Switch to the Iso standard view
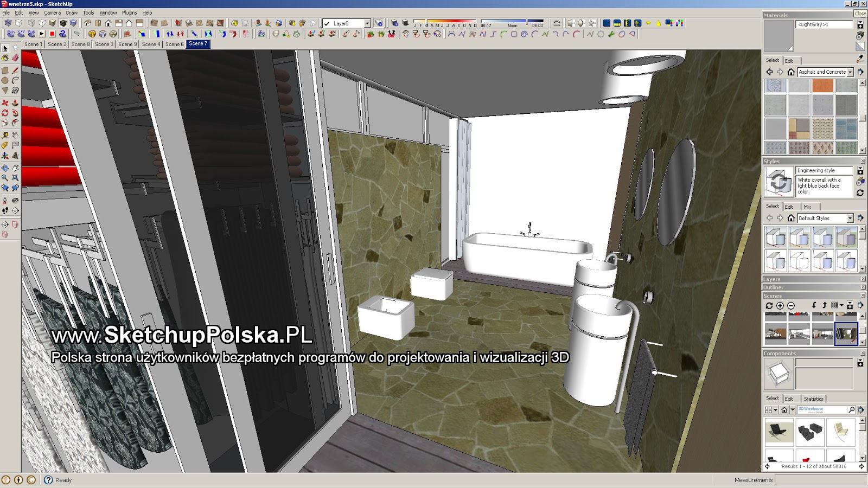This screenshot has width=868, height=488. (x=87, y=23)
